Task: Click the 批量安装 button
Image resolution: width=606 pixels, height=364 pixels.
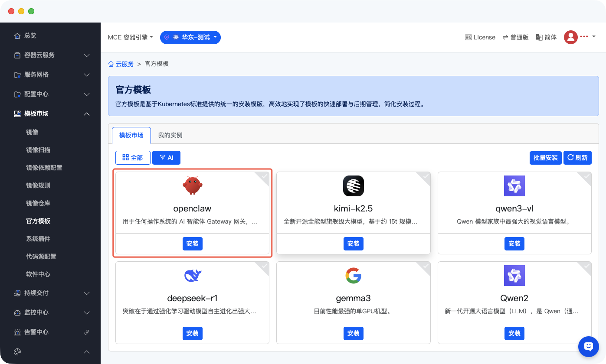Action: pos(545,158)
